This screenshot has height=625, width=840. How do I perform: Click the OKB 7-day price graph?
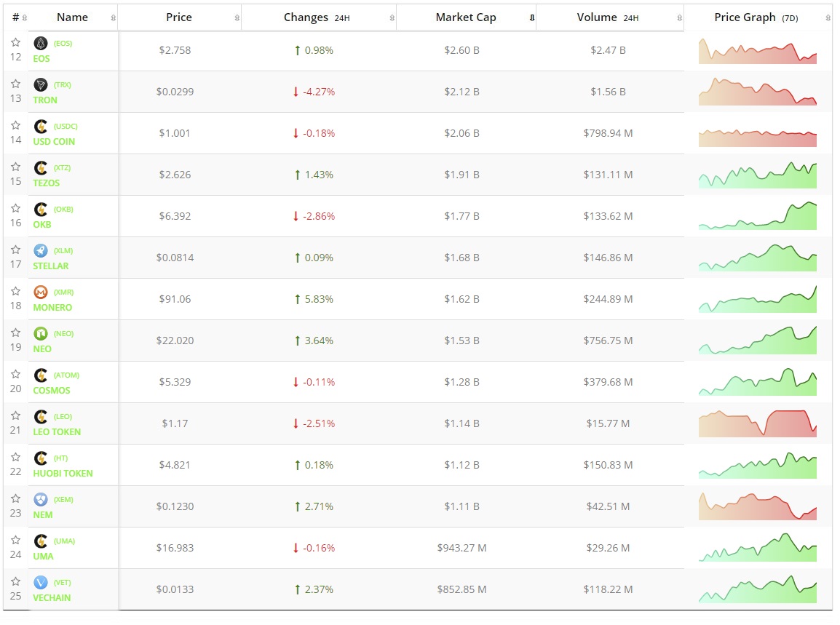click(x=757, y=216)
